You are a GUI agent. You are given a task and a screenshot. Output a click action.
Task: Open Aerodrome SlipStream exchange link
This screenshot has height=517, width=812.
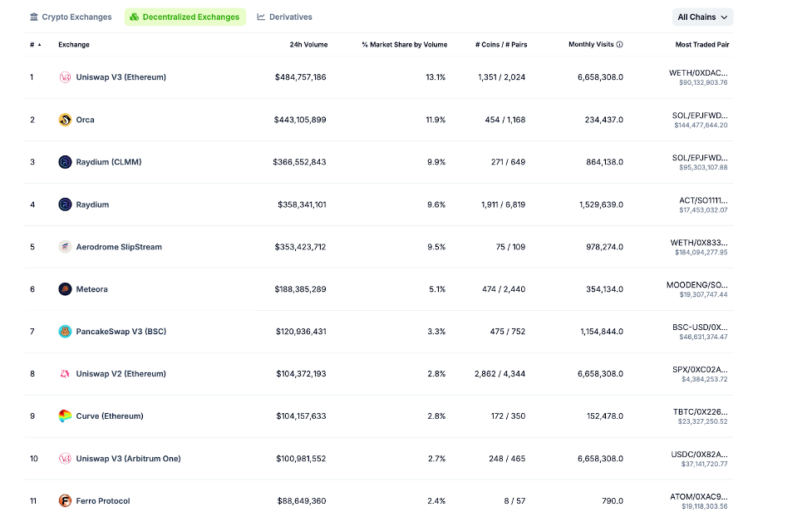tap(119, 247)
